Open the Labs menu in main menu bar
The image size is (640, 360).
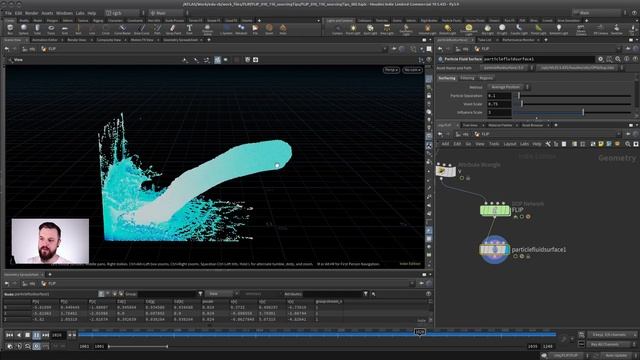click(80, 13)
